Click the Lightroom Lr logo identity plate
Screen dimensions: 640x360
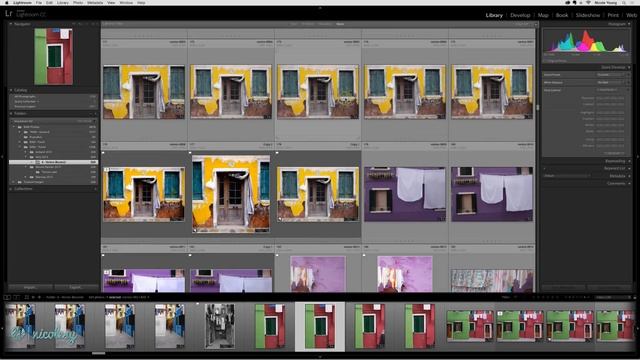pos(9,13)
